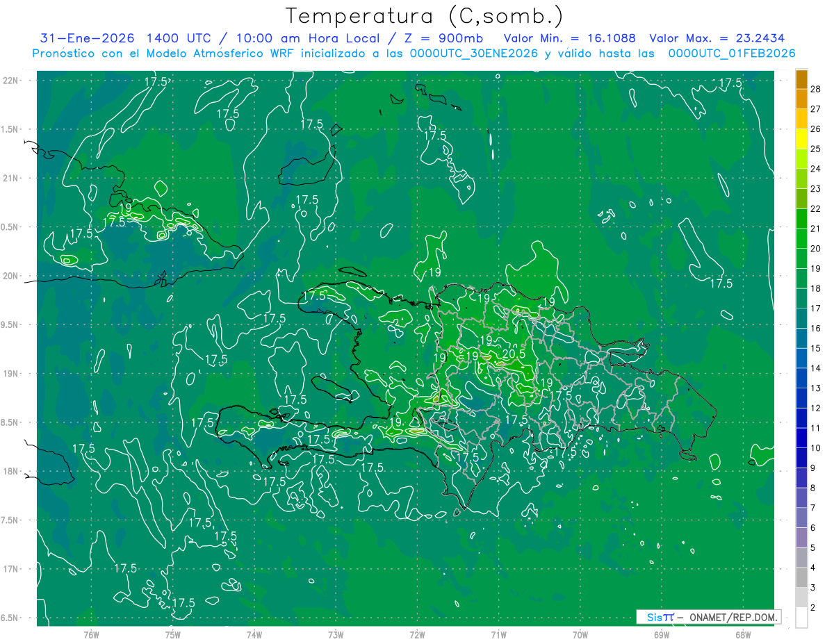Viewport: 834px width, 644px height.
Task: Click the "72W" longitude axis label
Action: (x=417, y=634)
